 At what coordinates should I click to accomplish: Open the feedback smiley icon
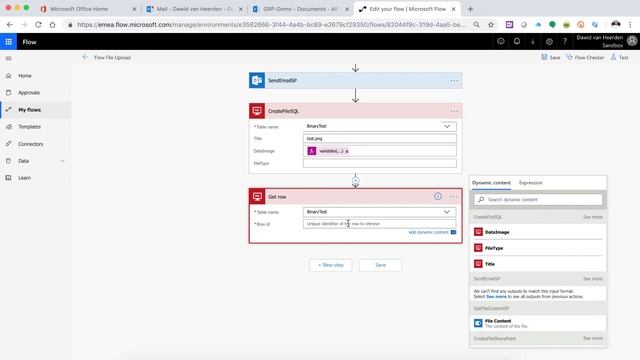point(501,41)
